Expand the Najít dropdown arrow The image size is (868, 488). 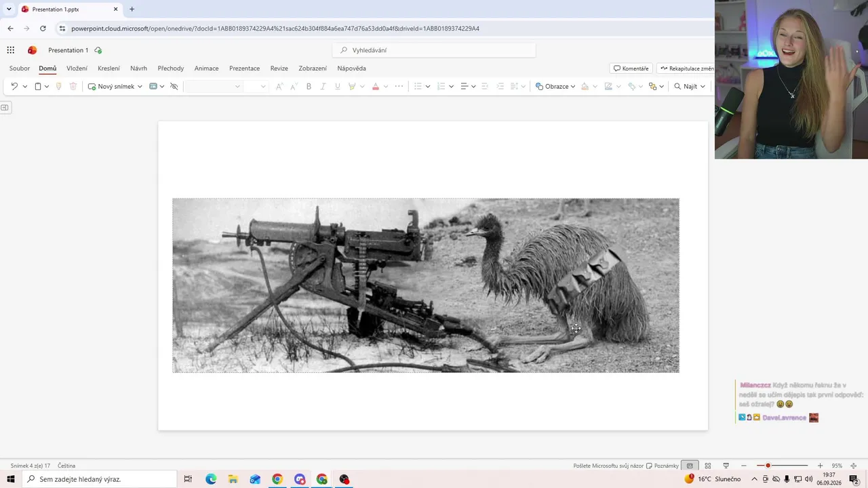coord(703,86)
